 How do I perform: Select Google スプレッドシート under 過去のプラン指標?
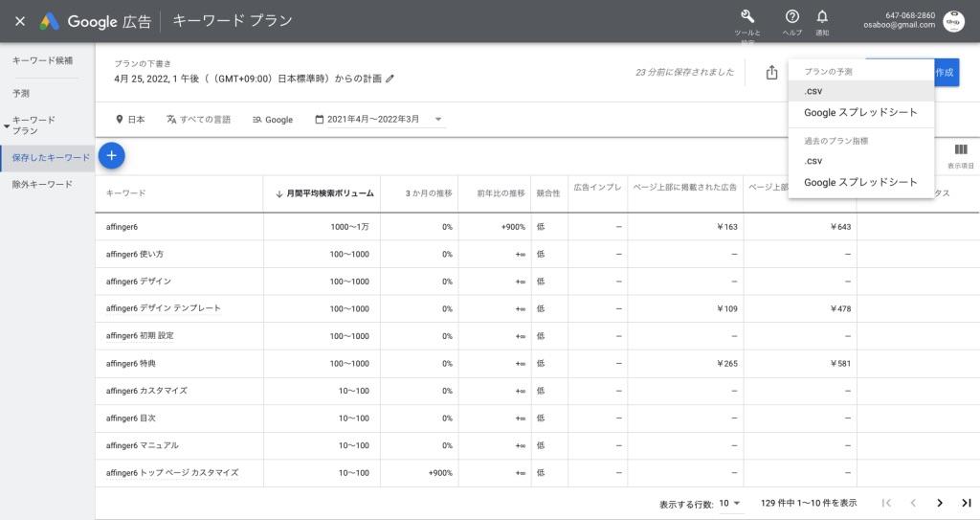pos(861,183)
